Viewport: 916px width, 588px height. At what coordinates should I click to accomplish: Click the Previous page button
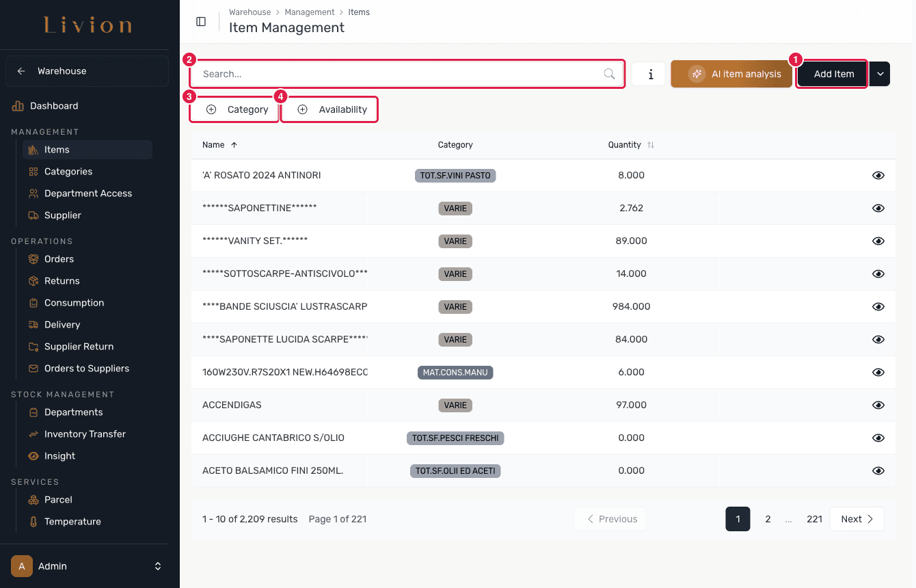click(610, 519)
